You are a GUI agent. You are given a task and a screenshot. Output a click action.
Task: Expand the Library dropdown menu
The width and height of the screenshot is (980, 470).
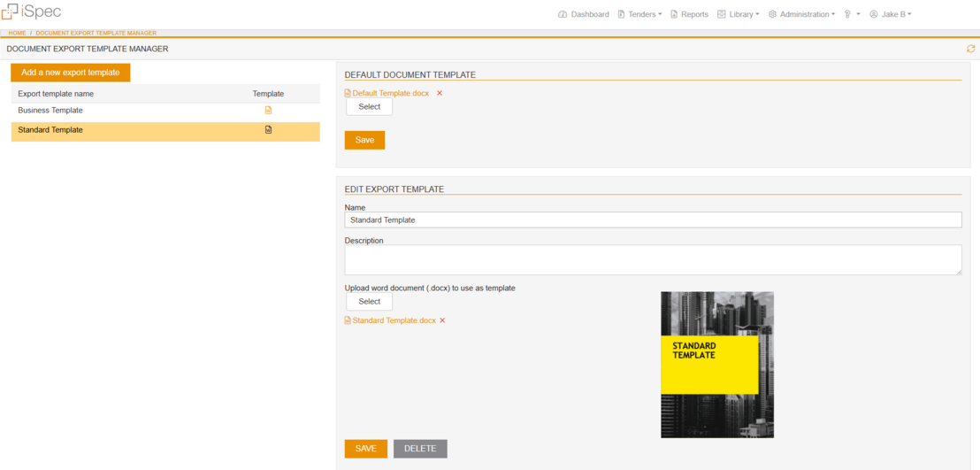coord(741,14)
